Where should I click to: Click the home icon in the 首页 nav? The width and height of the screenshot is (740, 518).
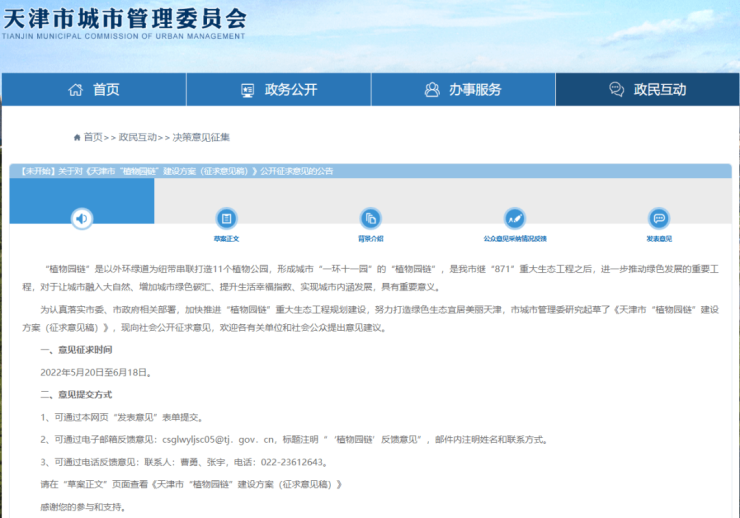(x=75, y=90)
